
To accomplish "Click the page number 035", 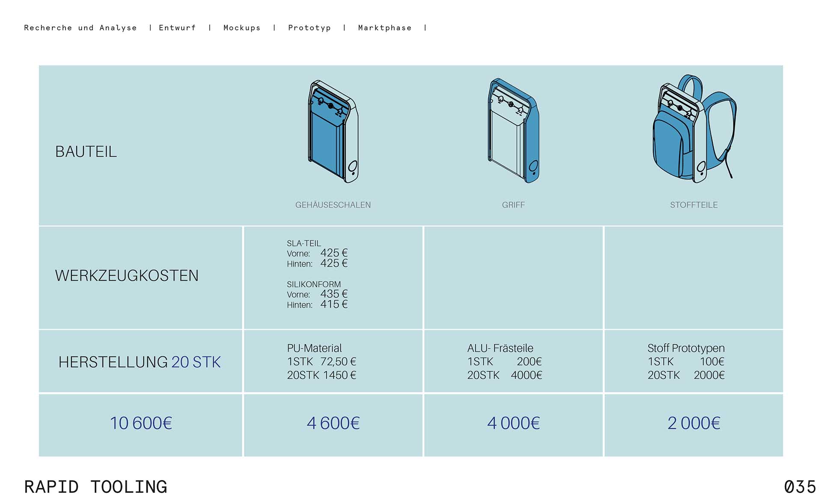I will pos(800,487).
